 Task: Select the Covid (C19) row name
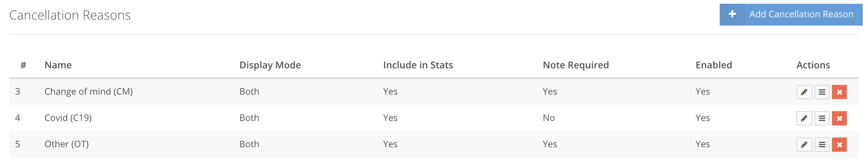[x=68, y=118]
